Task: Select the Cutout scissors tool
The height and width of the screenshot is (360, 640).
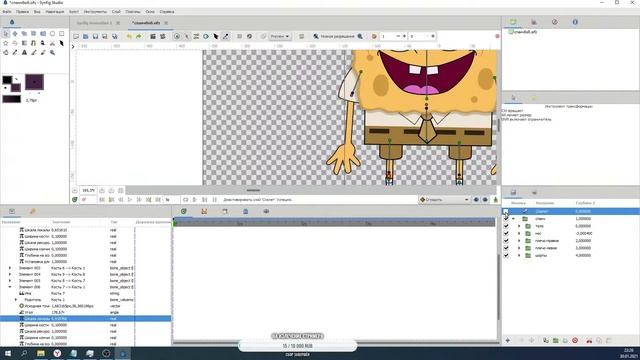Action: pyautogui.click(x=53, y=43)
